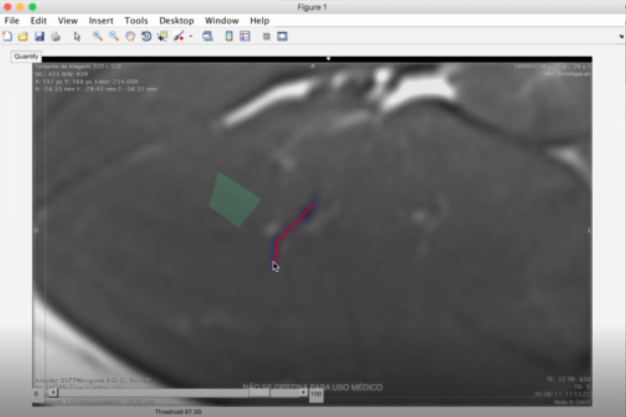The height and width of the screenshot is (417, 626).
Task: Save the figure using the floppy disk icon
Action: [39, 36]
